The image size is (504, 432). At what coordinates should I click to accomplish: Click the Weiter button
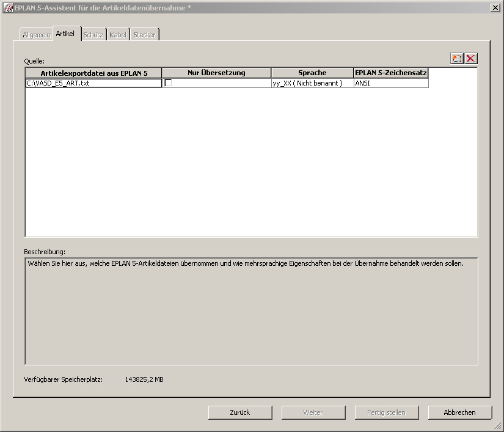[x=313, y=412]
